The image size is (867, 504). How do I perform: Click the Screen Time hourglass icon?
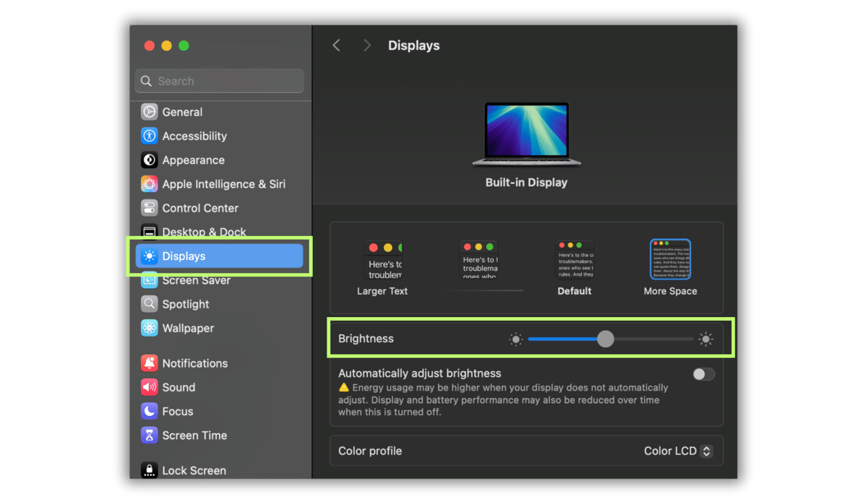tap(149, 435)
